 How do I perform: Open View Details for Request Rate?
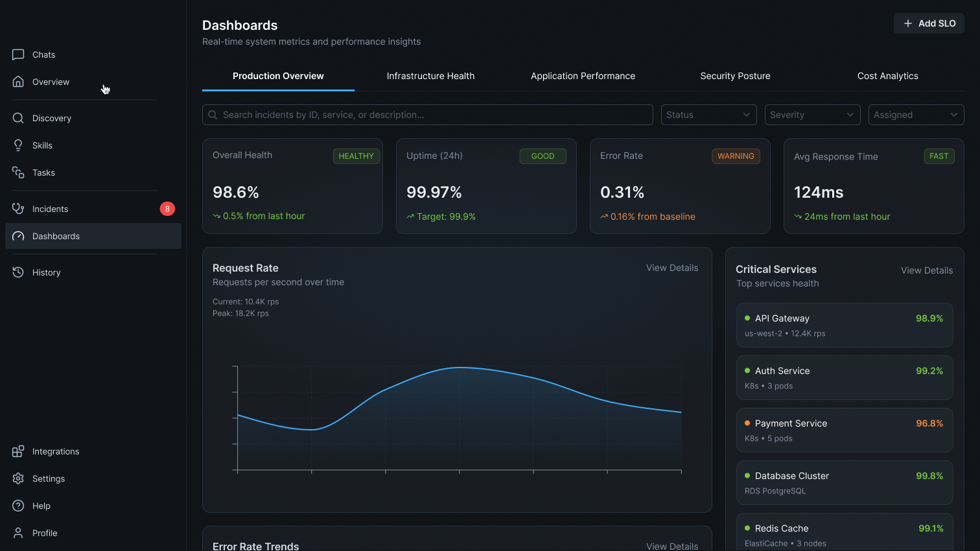671,268
